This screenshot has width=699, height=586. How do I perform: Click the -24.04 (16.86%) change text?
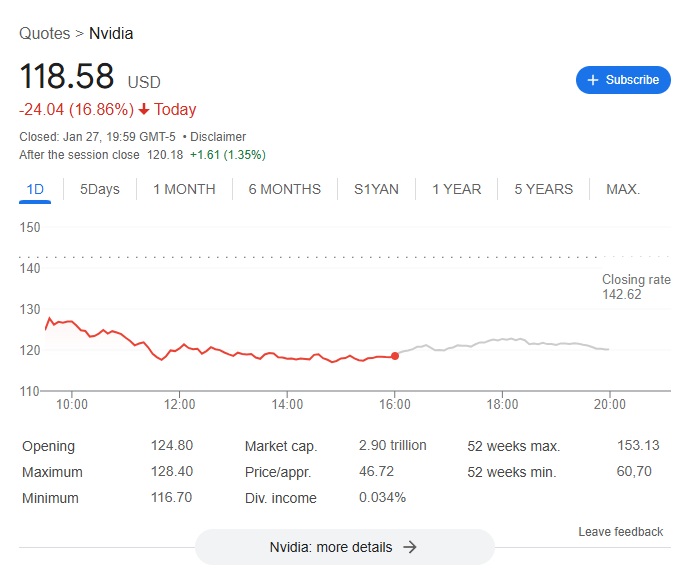76,109
